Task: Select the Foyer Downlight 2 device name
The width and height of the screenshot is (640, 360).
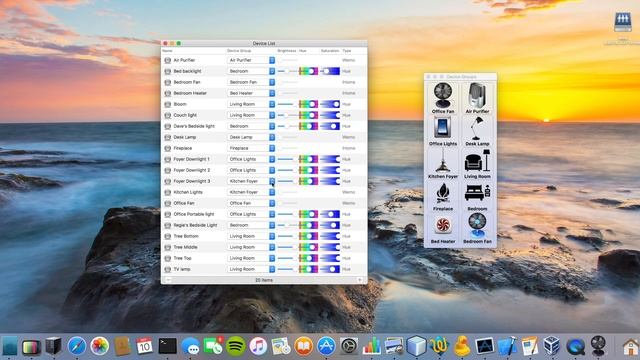Action: [192, 170]
